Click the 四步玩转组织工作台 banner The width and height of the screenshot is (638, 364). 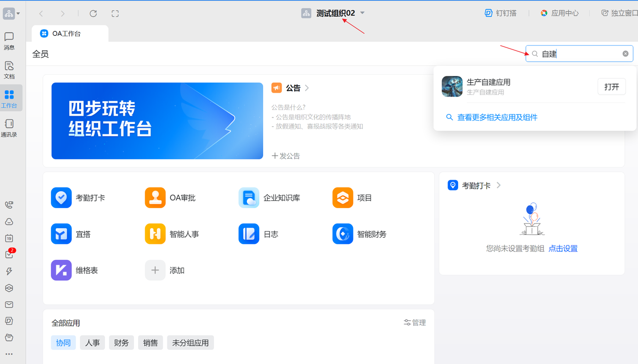[157, 121]
